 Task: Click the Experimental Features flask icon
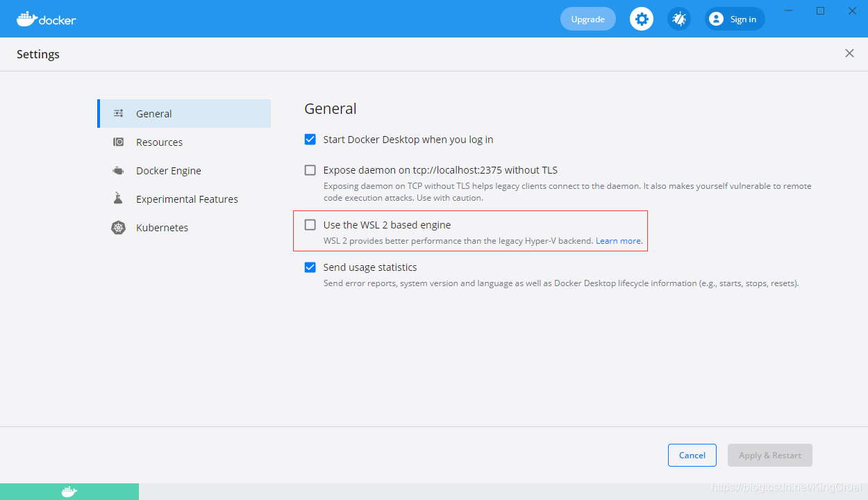click(x=119, y=199)
